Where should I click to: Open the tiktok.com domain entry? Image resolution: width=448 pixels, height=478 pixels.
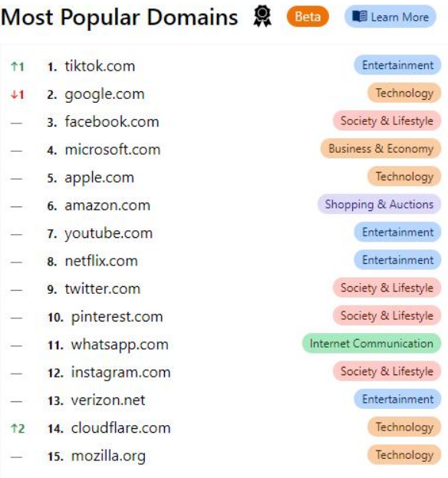pos(100,66)
